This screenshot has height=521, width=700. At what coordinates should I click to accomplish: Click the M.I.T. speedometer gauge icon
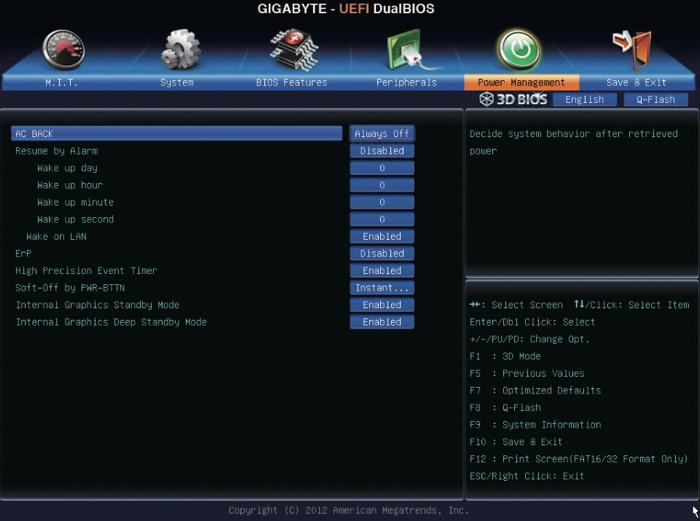coord(63,48)
